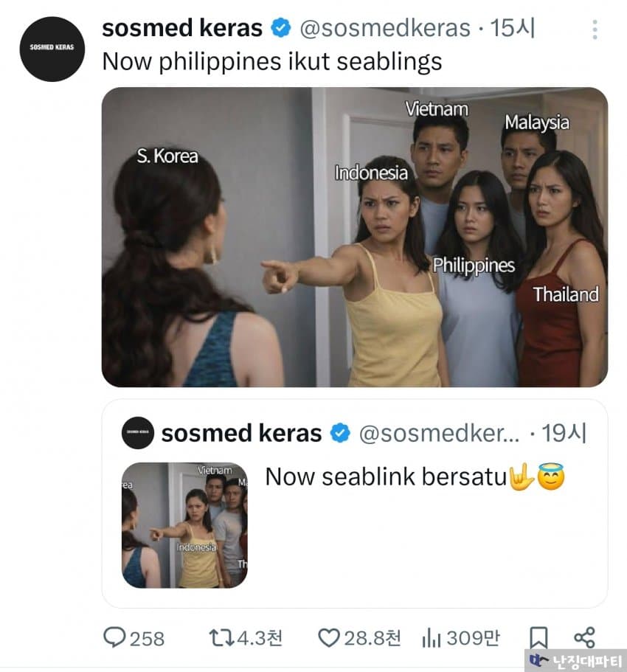
Task: Click the 19시 timestamp in quoted tweet
Action: [564, 433]
